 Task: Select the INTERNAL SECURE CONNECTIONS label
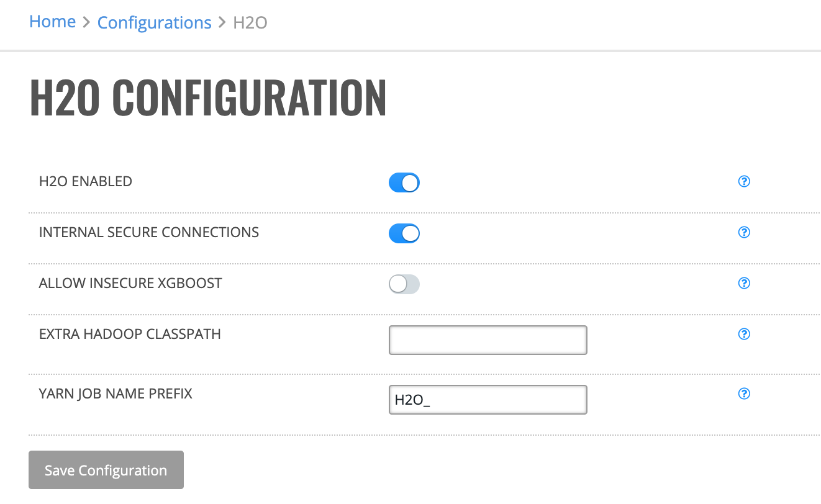tap(149, 232)
